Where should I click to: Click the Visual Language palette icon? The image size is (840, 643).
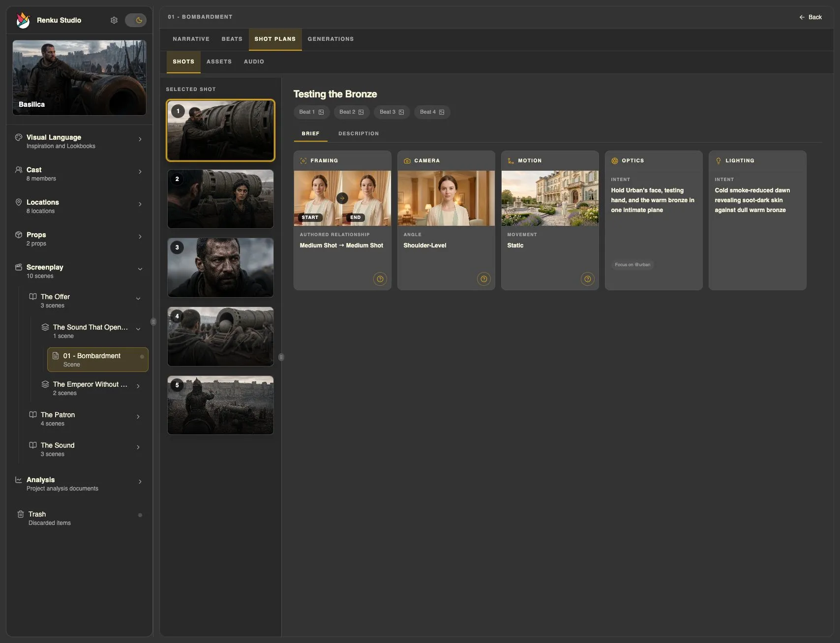[x=19, y=137]
